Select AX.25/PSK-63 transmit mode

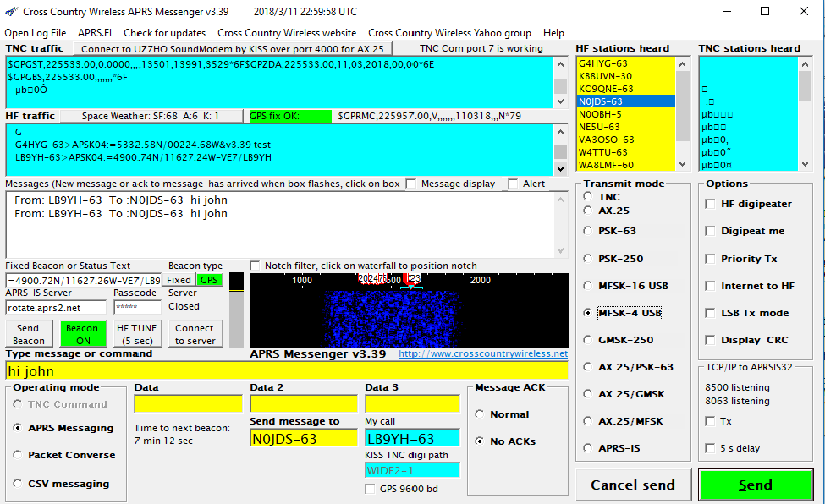coord(588,367)
